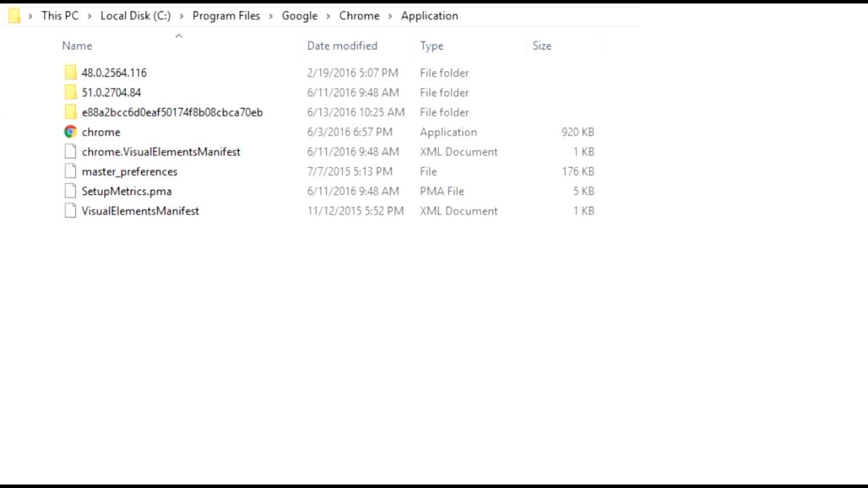Viewport: 868px width, 488px height.
Task: Select the master_preferences file name
Action: [x=130, y=171]
